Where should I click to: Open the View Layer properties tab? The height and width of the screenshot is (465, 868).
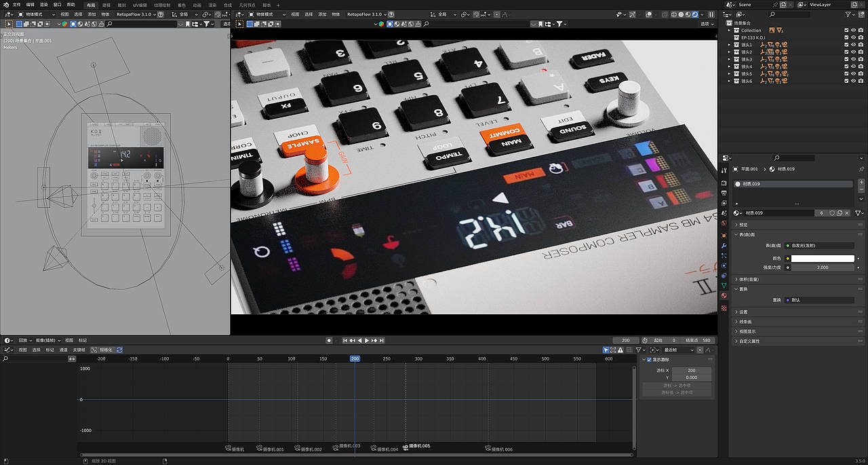point(724,203)
